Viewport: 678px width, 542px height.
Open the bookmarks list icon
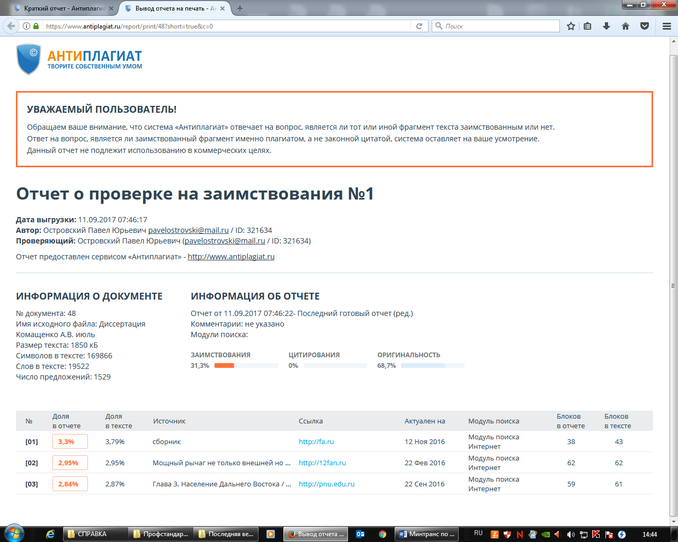587,26
